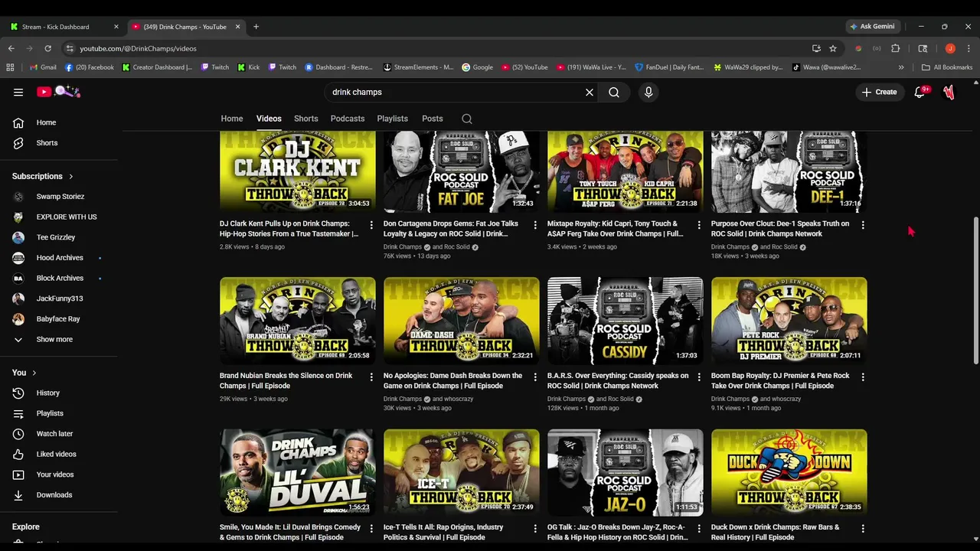The width and height of the screenshot is (980, 551).
Task: Open Hood Archives subscription
Action: tap(59, 258)
